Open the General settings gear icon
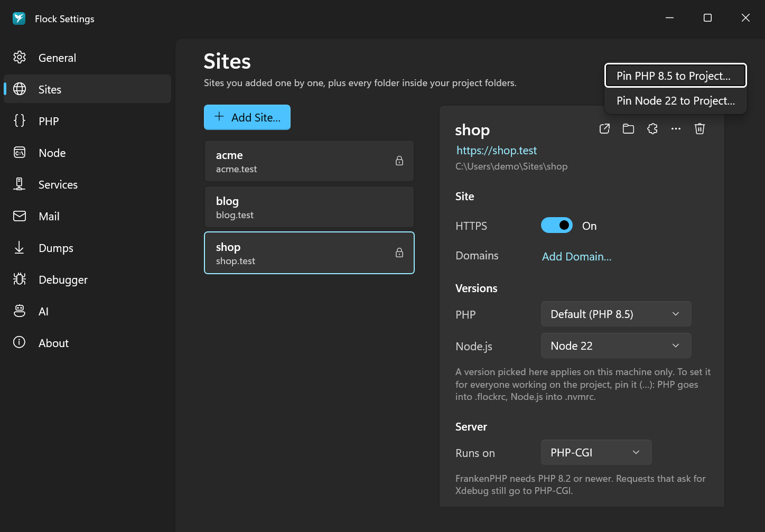 (x=20, y=58)
